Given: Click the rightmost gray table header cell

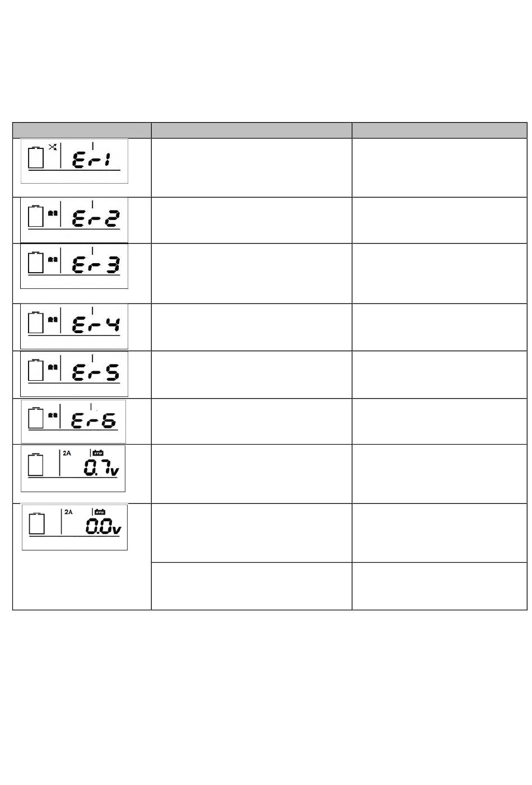Looking at the screenshot, I should [440, 130].
